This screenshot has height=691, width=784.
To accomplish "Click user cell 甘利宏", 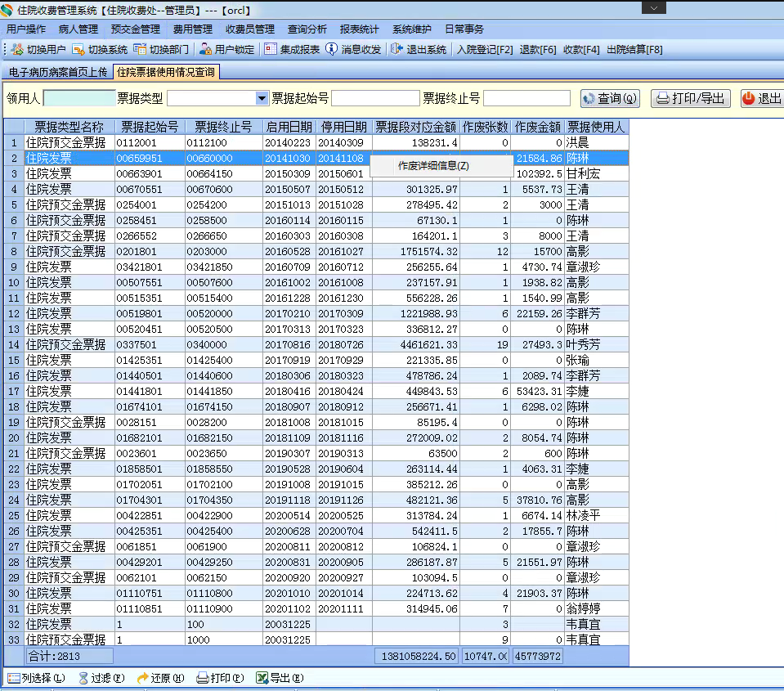I will pos(597,174).
